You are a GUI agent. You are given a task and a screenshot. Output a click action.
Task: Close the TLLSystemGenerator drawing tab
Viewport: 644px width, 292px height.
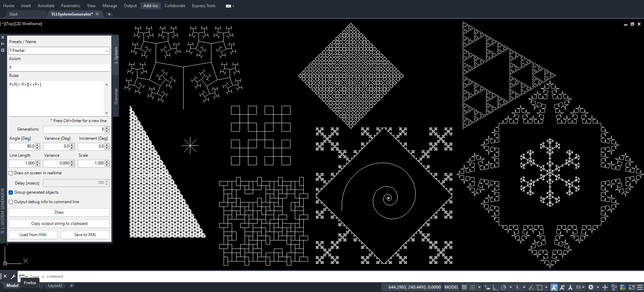(x=97, y=14)
